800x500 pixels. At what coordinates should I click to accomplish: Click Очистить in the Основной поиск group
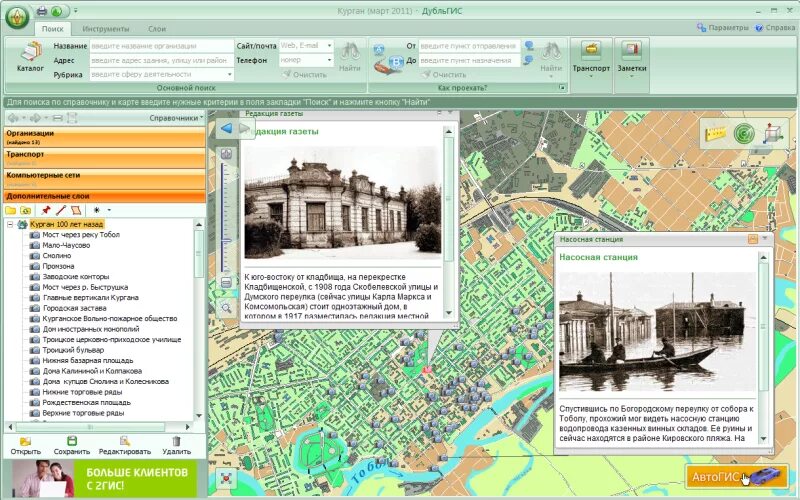click(305, 74)
